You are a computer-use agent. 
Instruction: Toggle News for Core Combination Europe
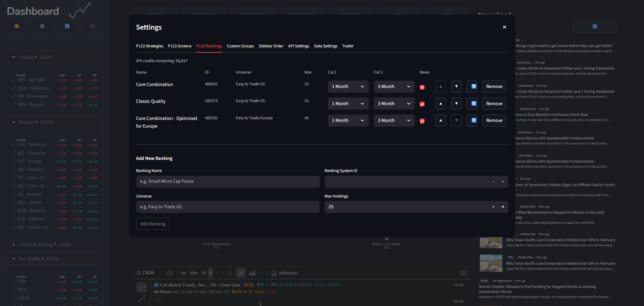tap(422, 121)
